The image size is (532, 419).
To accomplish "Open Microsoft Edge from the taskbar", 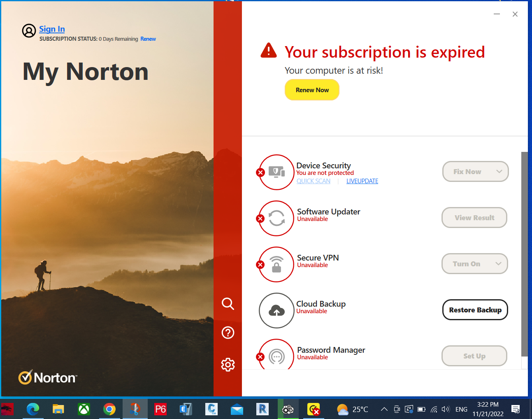I will [33, 409].
